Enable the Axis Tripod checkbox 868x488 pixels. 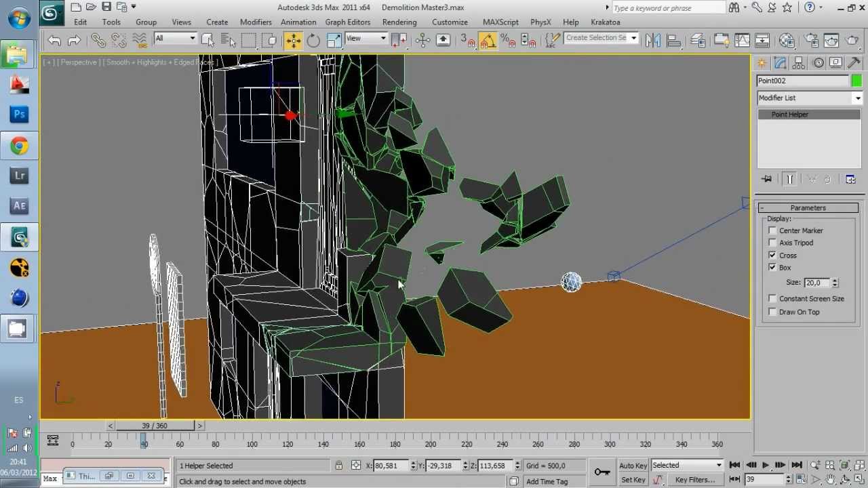[772, 243]
